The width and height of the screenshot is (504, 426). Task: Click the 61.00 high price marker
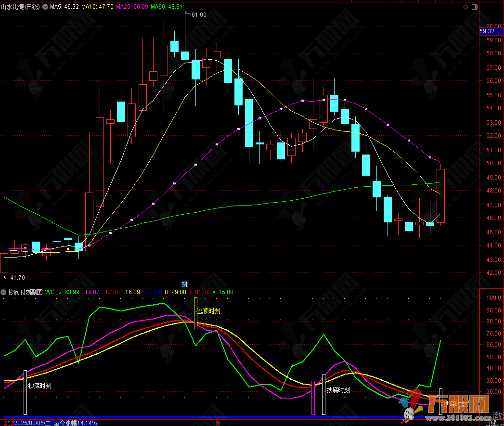coord(198,15)
